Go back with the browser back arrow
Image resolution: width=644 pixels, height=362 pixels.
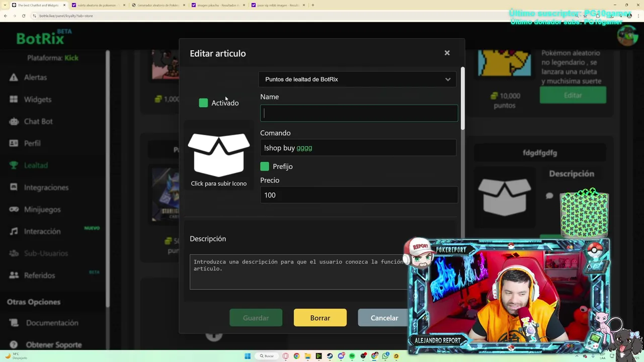click(5, 16)
